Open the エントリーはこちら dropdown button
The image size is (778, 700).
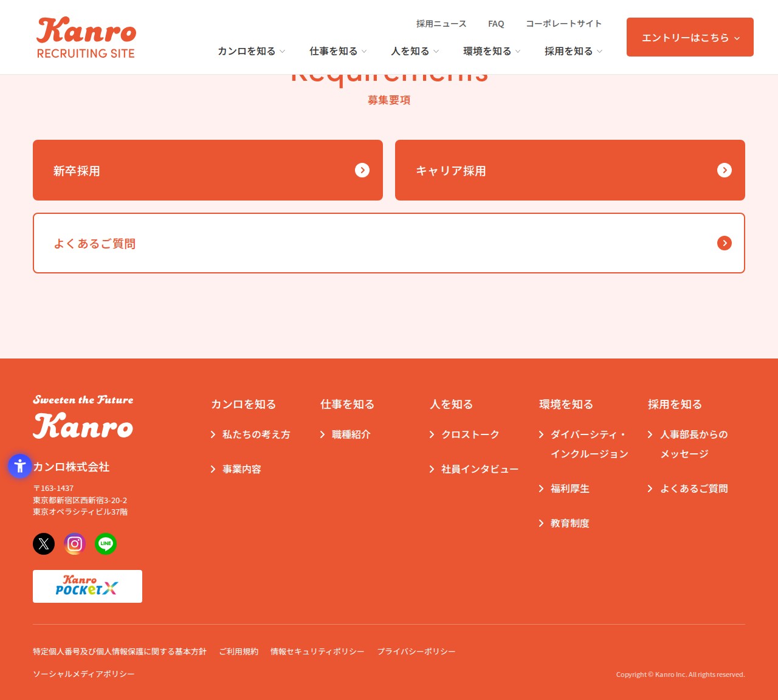[690, 37]
